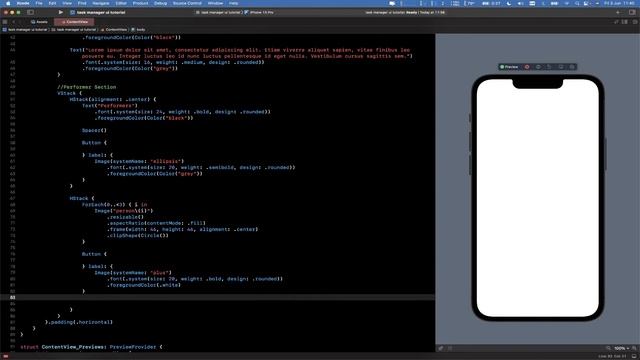Click the zoom out magnifier icon in canvas
The width and height of the screenshot is (640, 360).
608,348
